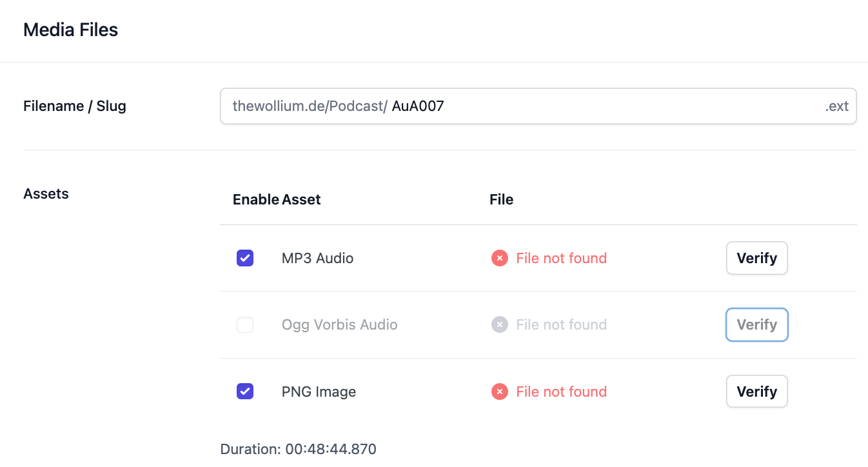Image resolution: width=868 pixels, height=467 pixels.
Task: Verify the PNG Image file
Action: click(757, 392)
